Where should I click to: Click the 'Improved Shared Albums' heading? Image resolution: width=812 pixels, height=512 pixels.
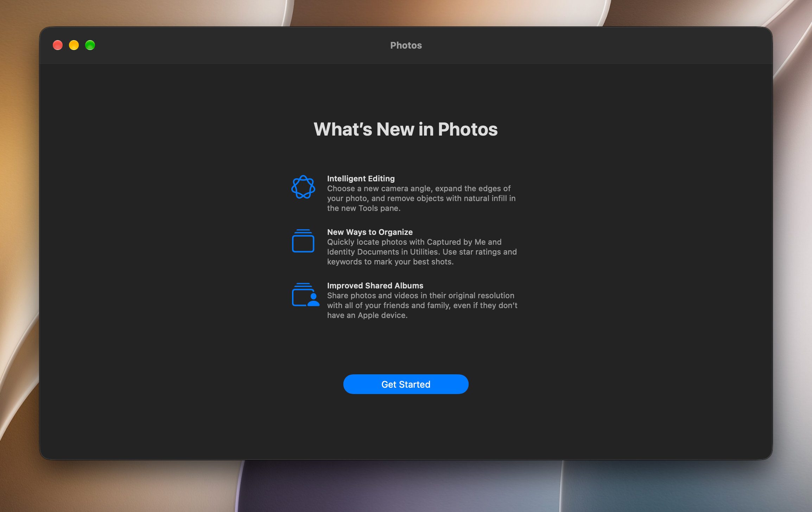tap(375, 286)
